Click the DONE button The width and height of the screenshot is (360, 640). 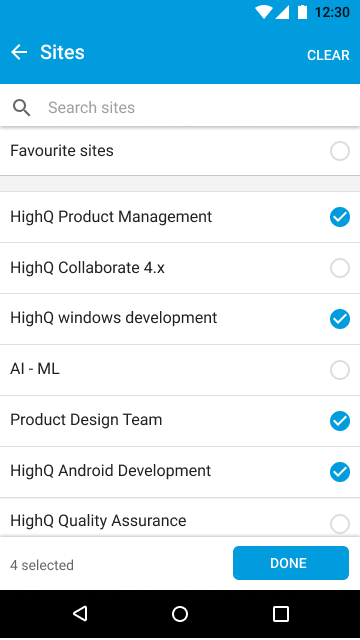coord(291,563)
